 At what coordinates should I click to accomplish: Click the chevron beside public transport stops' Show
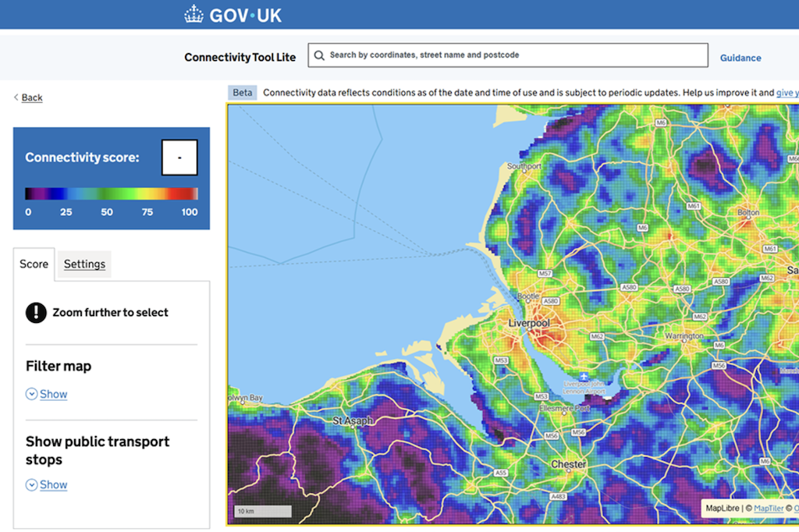click(31, 484)
